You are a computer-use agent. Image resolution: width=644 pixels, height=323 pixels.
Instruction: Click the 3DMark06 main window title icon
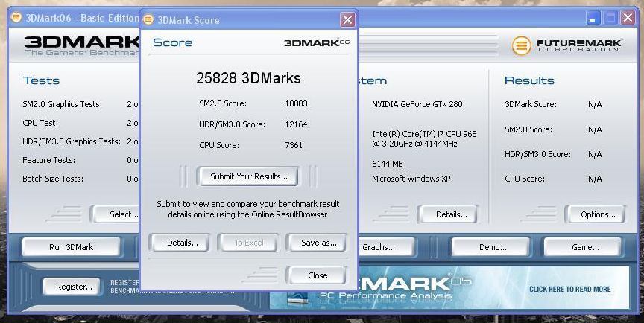pyautogui.click(x=16, y=17)
